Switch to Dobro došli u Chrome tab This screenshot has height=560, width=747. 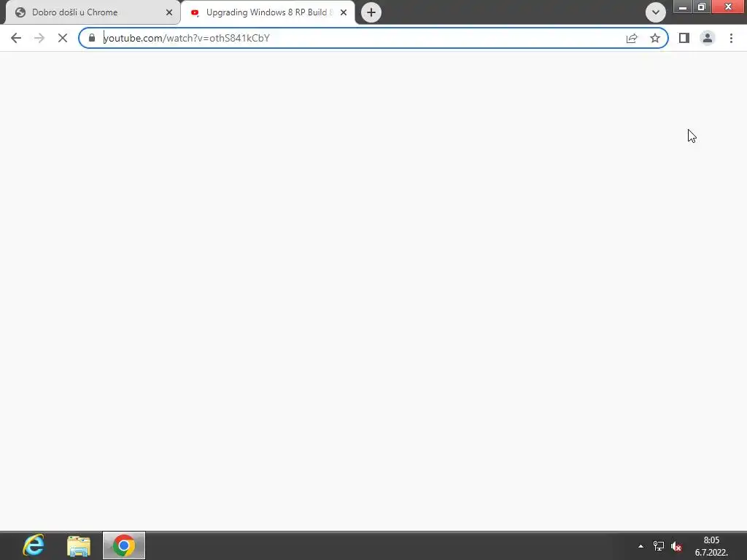93,12
